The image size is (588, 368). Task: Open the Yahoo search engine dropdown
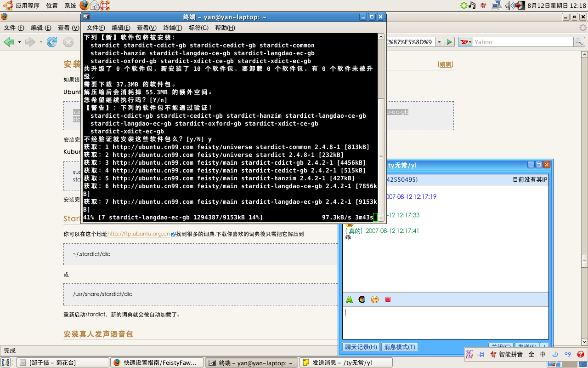466,42
